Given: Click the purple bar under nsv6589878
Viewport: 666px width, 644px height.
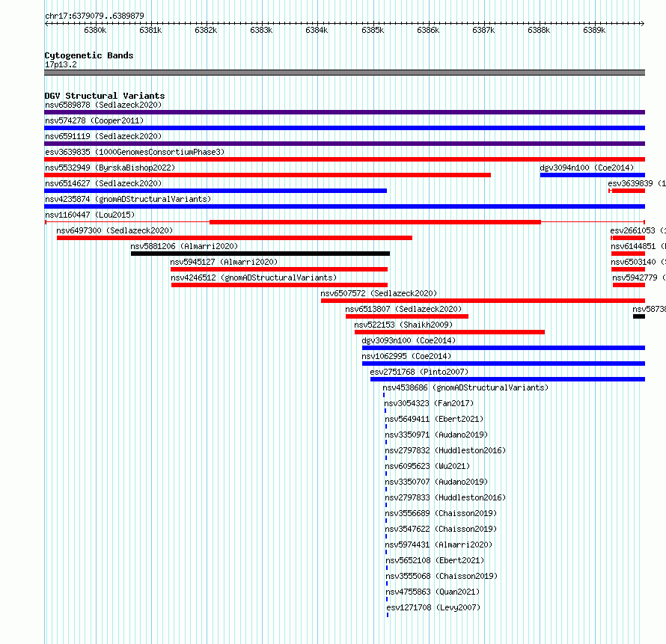Looking at the screenshot, I should point(344,112).
